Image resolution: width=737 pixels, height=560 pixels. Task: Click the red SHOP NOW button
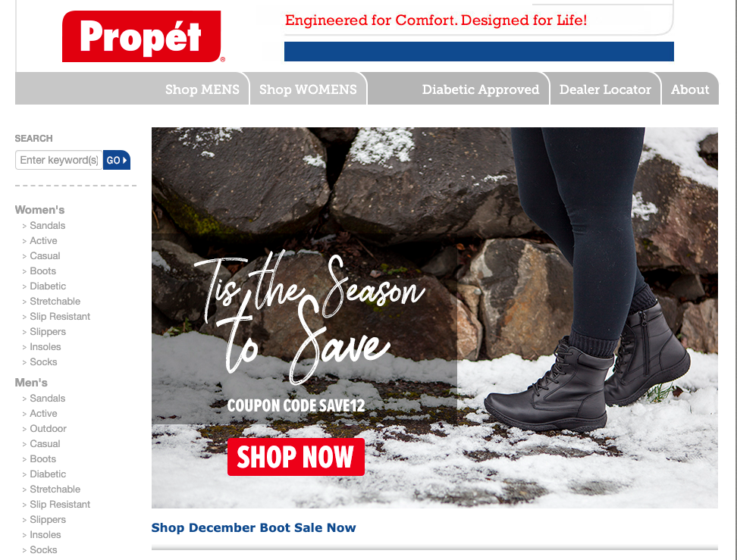pyautogui.click(x=296, y=457)
